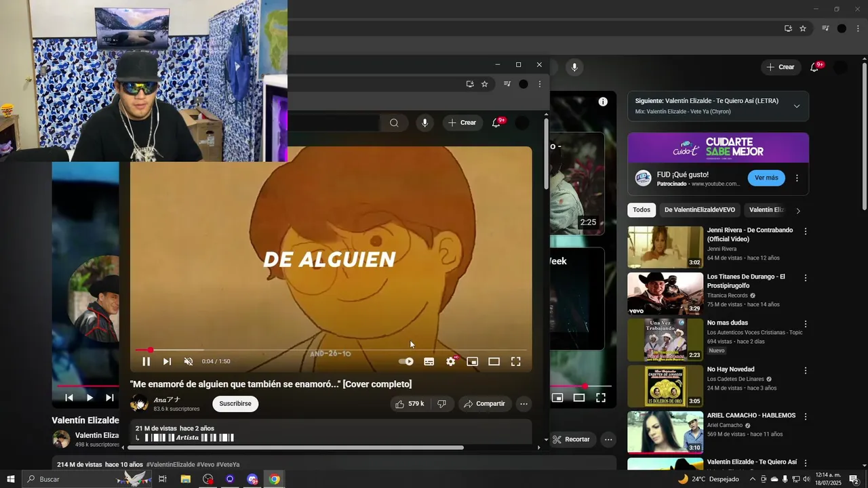Viewport: 868px width, 488px height.
Task: Click back player's progress bar knob
Action: coord(585,386)
